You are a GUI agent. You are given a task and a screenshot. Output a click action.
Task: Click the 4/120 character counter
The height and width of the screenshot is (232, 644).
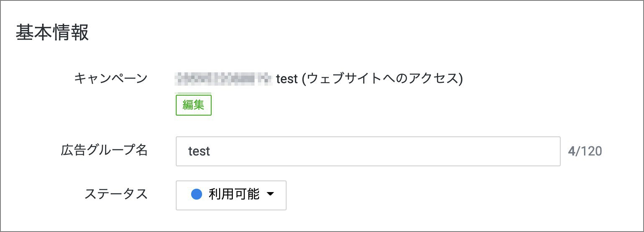(x=584, y=151)
